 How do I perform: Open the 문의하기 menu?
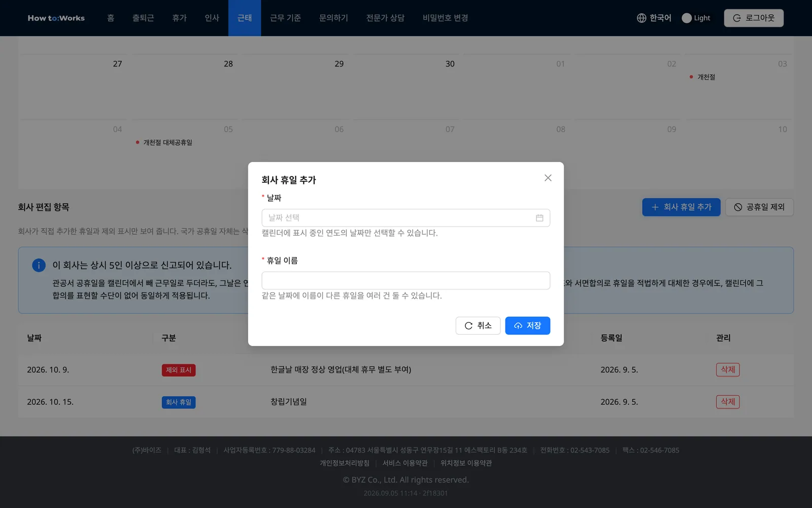(333, 18)
